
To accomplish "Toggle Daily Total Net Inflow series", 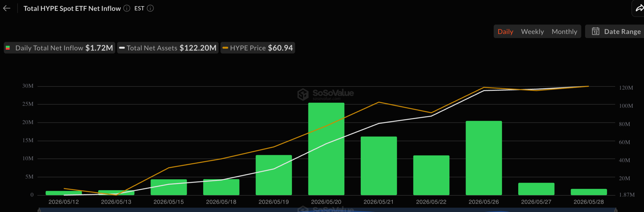I will 59,48.
